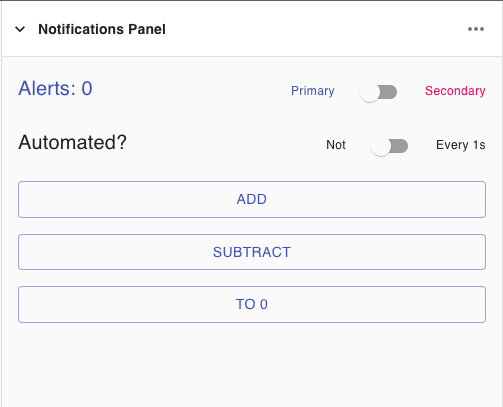Reset the count with TO 0

click(252, 304)
